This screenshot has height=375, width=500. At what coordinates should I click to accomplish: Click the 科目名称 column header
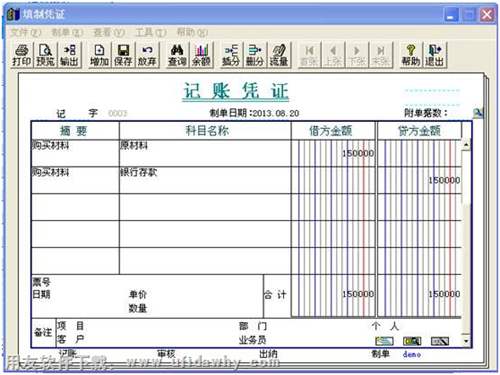tap(205, 130)
